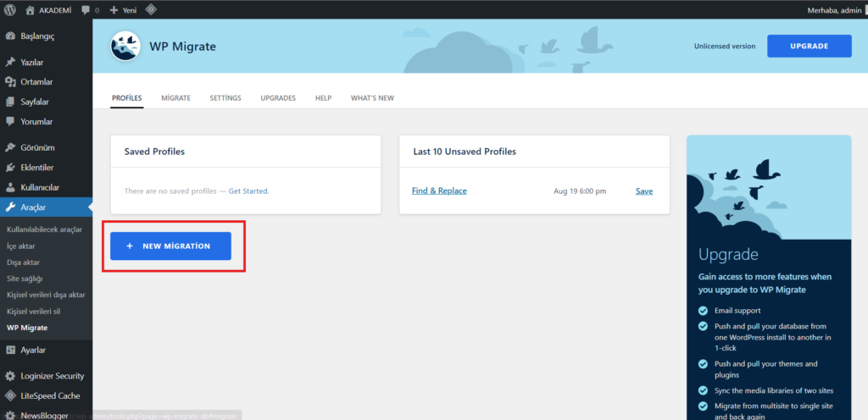Click the "Aug 19 6:00 pm" timestamp
The width and height of the screenshot is (868, 420).
(x=580, y=191)
